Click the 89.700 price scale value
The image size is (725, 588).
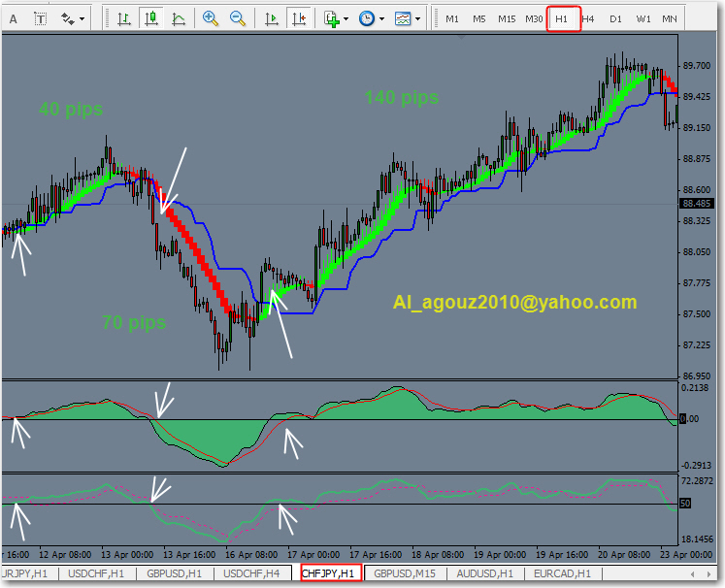pos(697,66)
